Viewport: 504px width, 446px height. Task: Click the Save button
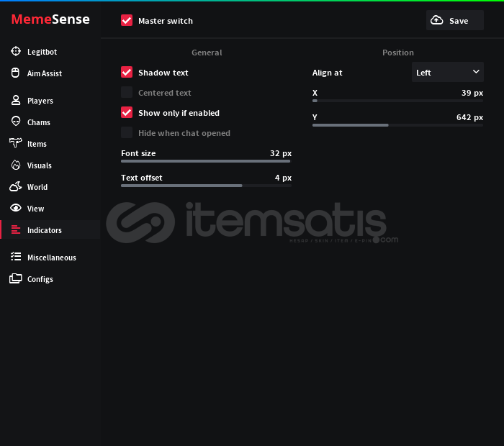(455, 20)
